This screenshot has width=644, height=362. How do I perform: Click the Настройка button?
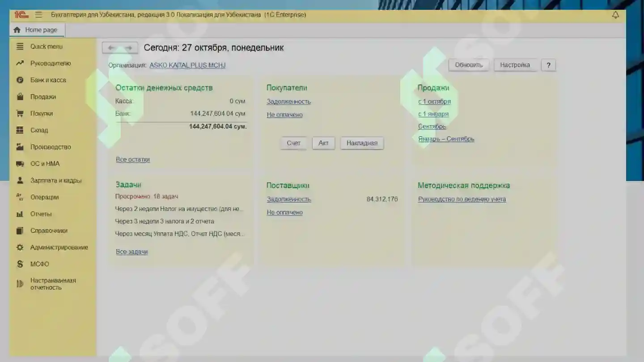515,65
